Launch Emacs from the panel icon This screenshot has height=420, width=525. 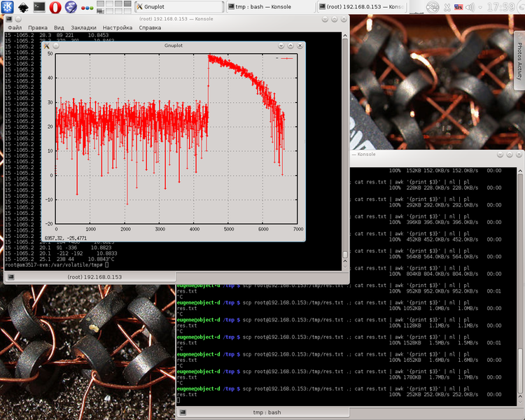71,7
